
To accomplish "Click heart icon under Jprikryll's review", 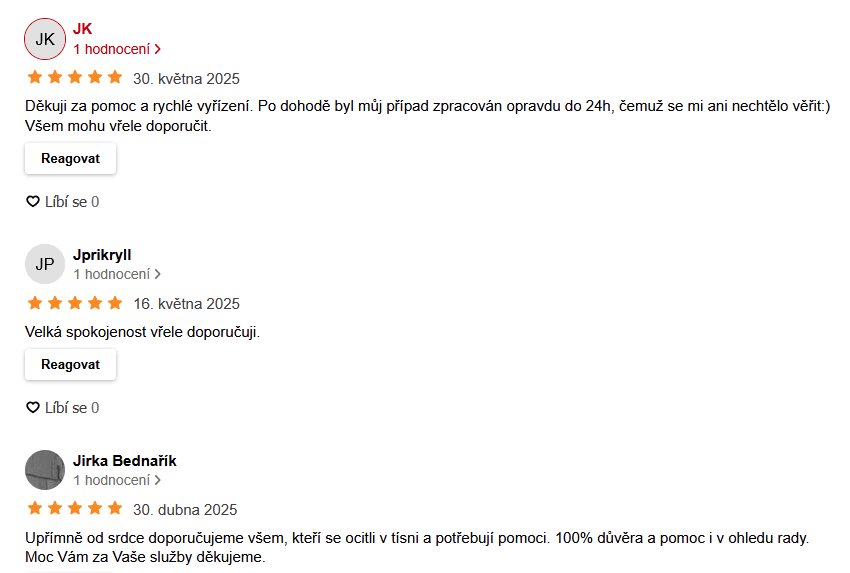I will click(33, 408).
